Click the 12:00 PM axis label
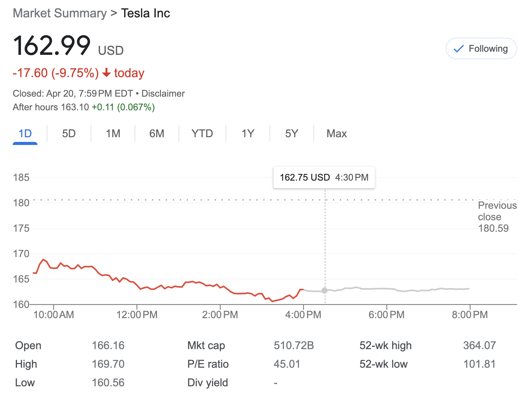Viewport: 532px width, 399px height. pos(137,315)
